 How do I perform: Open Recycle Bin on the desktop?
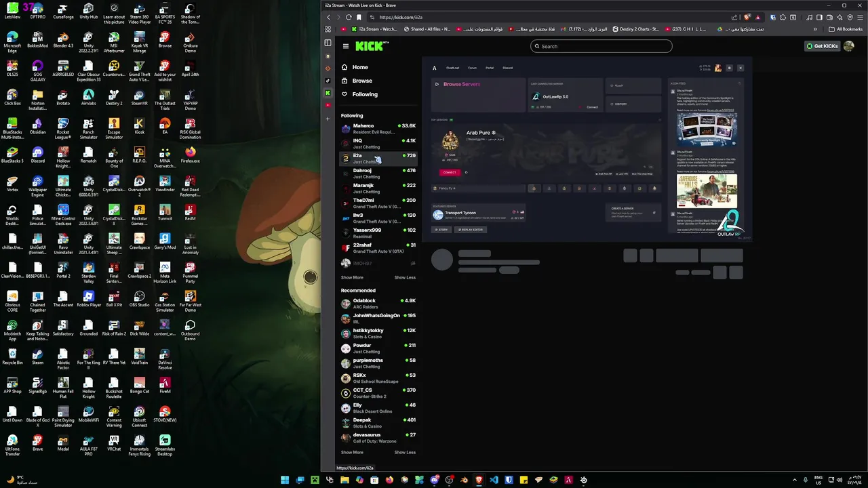(x=12, y=356)
